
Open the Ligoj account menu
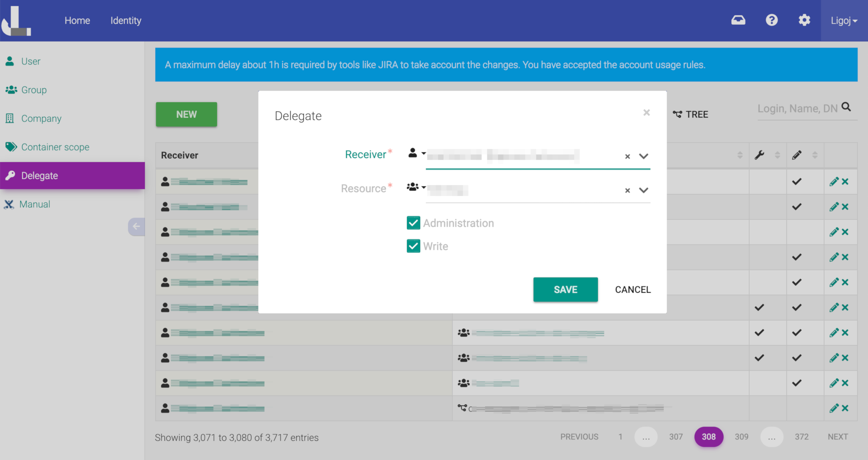(x=842, y=20)
